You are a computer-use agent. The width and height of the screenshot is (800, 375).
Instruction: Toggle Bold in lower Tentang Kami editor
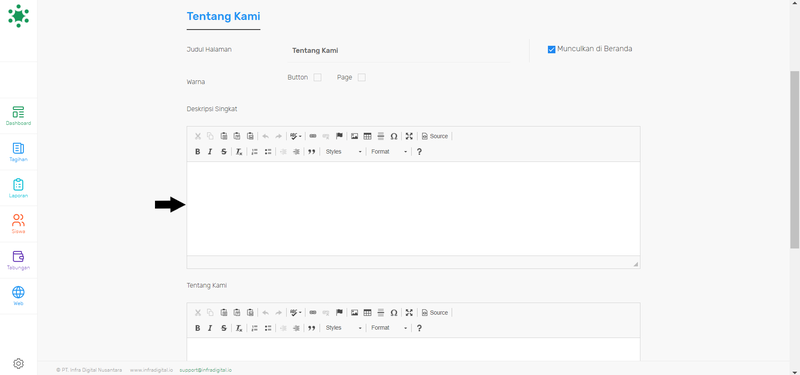[x=198, y=328]
